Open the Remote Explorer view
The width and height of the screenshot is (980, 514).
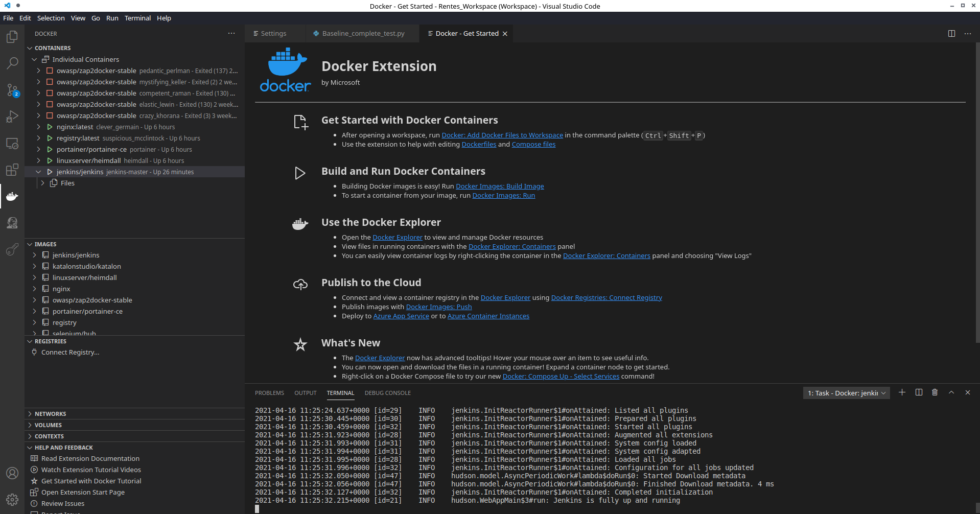coord(12,143)
